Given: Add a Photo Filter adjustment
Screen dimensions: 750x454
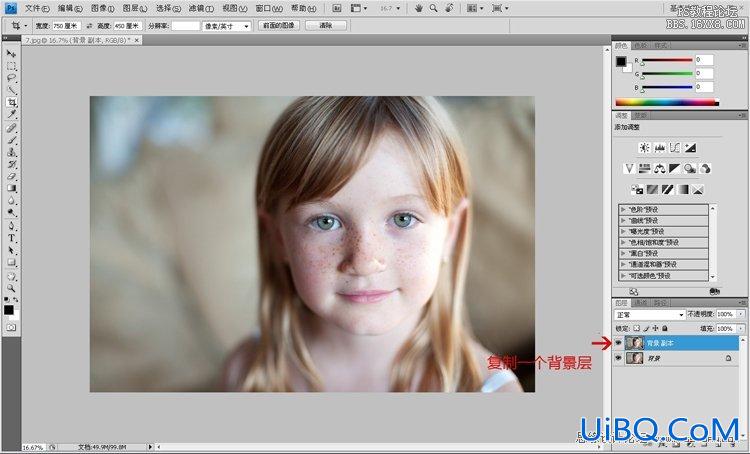Looking at the screenshot, I should (690, 168).
